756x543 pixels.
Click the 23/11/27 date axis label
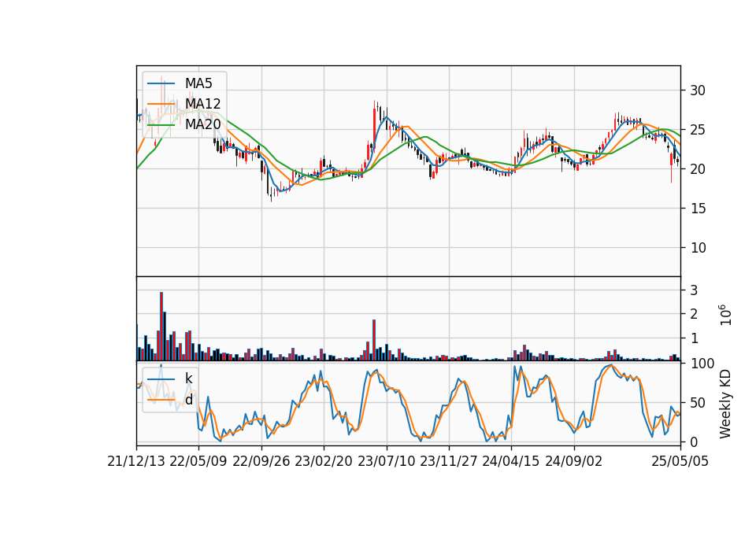449,461
